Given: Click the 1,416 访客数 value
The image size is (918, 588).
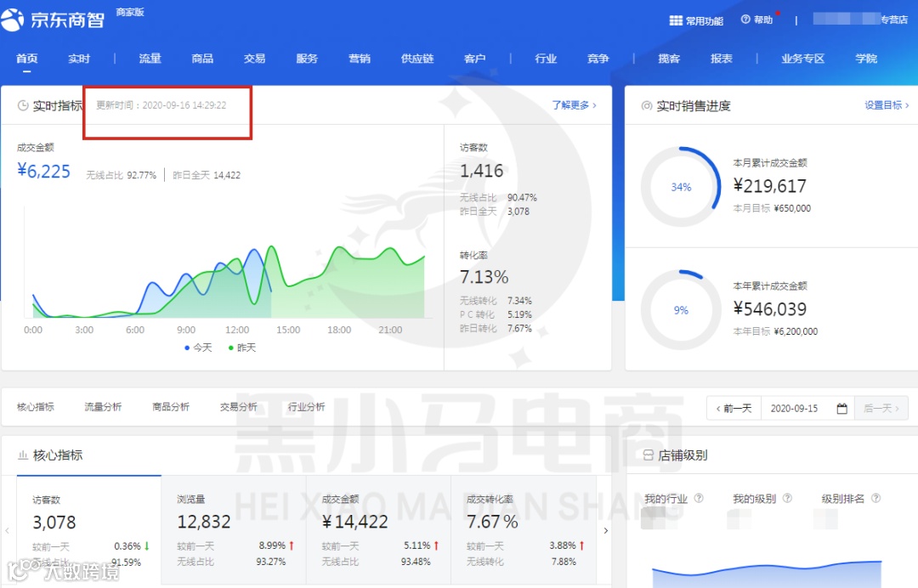Looking at the screenshot, I should click(481, 171).
